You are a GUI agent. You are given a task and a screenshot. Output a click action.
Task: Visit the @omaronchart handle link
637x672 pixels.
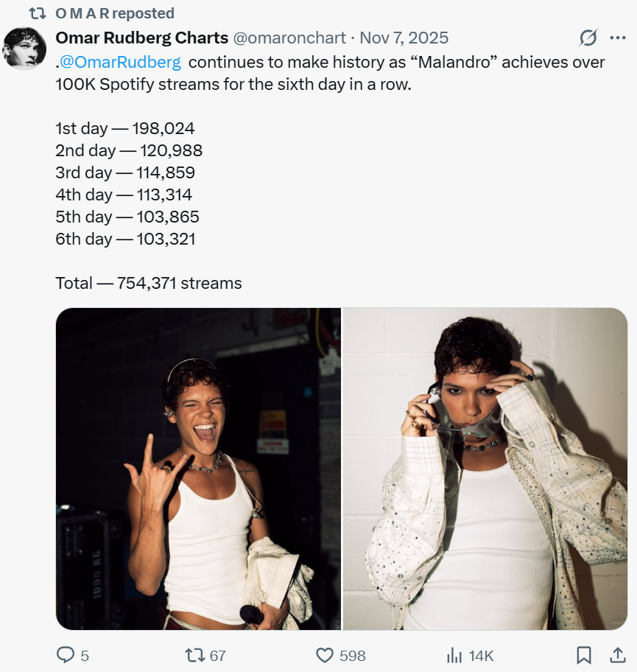coord(289,38)
